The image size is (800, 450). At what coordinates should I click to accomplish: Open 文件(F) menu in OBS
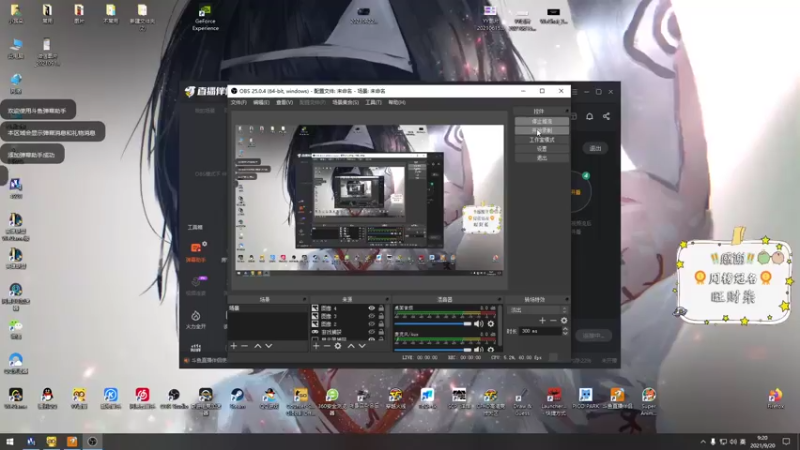click(238, 103)
